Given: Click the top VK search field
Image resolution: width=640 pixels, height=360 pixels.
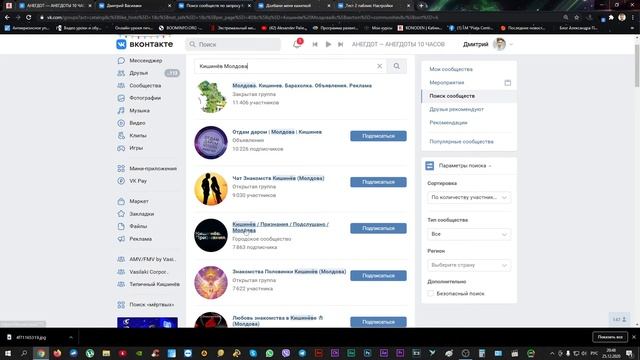Looking at the screenshot, I should click(233, 44).
